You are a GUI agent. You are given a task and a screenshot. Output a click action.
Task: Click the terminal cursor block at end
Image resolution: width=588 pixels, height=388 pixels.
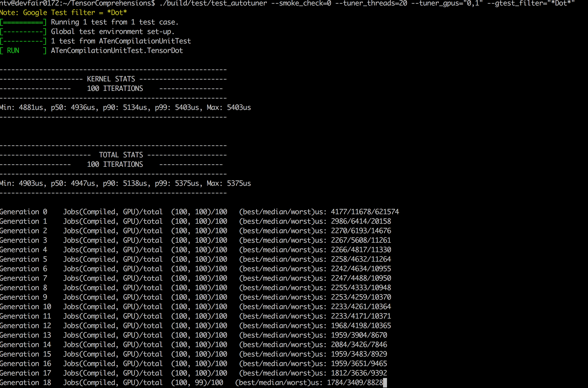click(x=385, y=383)
